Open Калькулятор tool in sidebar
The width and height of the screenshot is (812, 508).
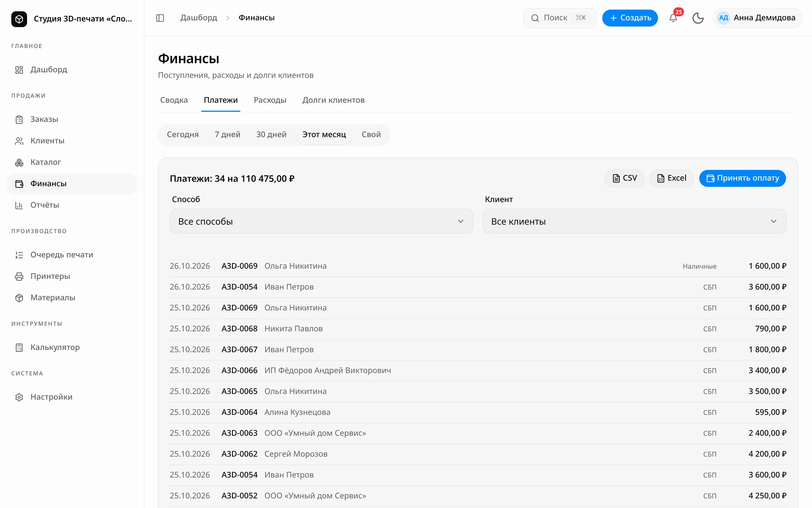point(72,347)
